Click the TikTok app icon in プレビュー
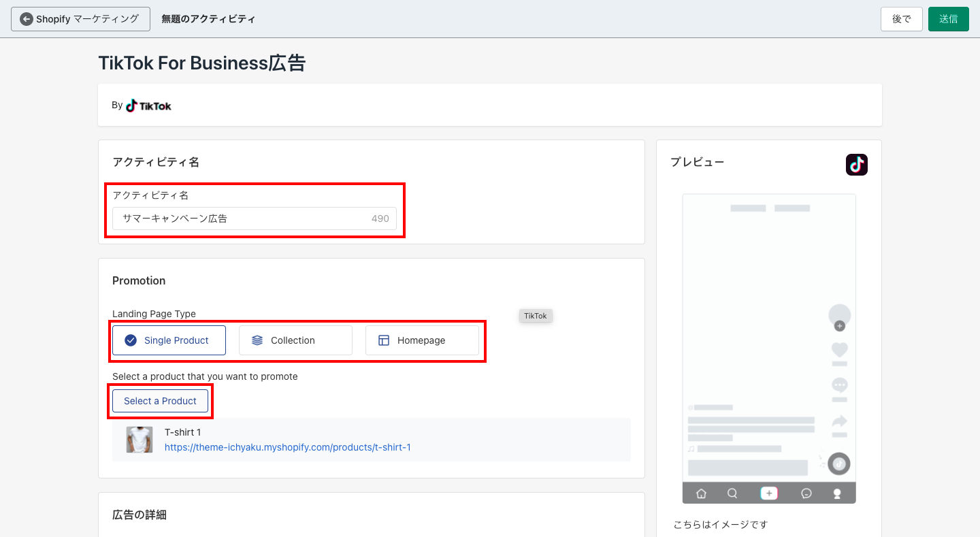 coord(857,165)
